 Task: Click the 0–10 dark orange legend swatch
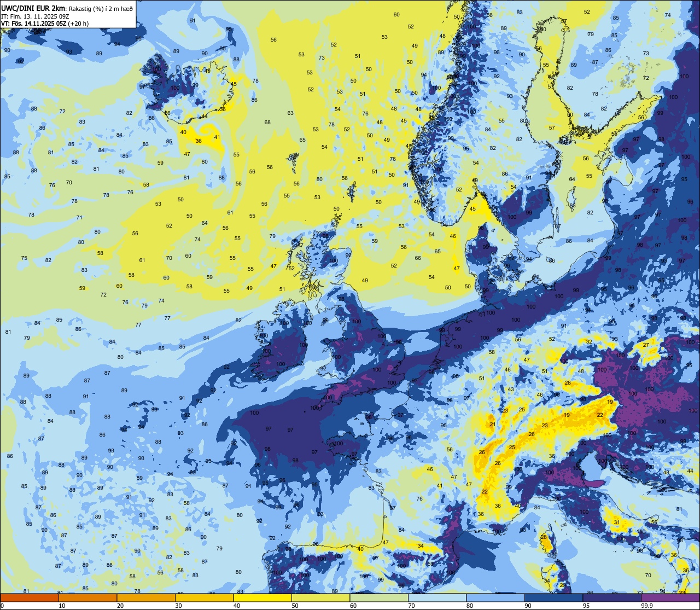(x=30, y=598)
